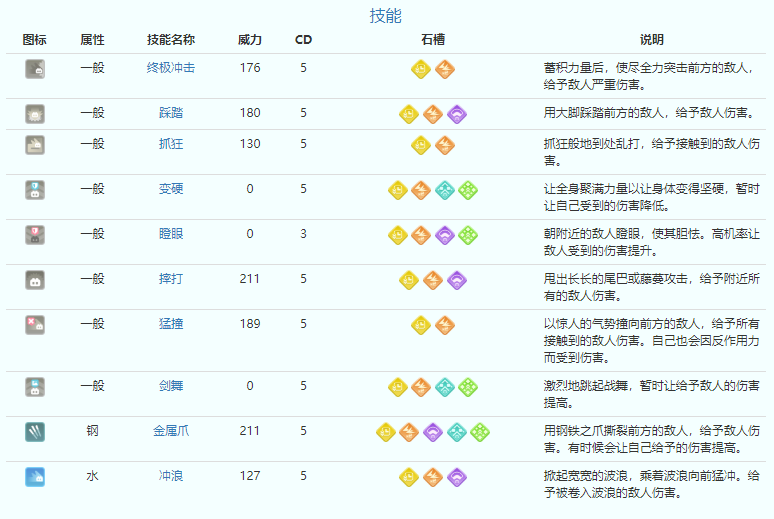Screen dimensions: 774x519
Task: Select the green stone in 金属爪 row
Action: tap(479, 432)
